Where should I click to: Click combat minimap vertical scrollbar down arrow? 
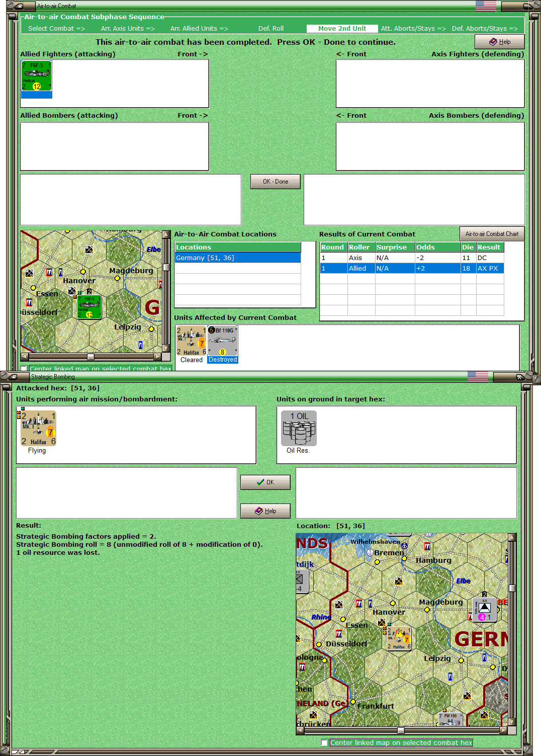tap(166, 348)
